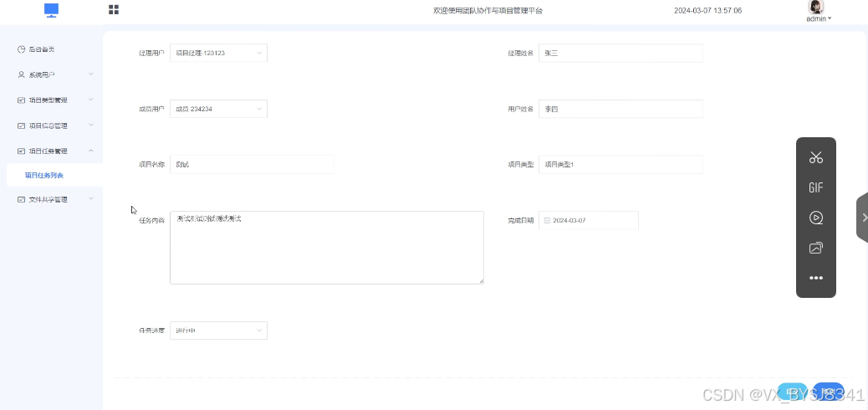Screen dimensions: 868x410
Task: Open the admin account dropdown
Action: (x=819, y=18)
